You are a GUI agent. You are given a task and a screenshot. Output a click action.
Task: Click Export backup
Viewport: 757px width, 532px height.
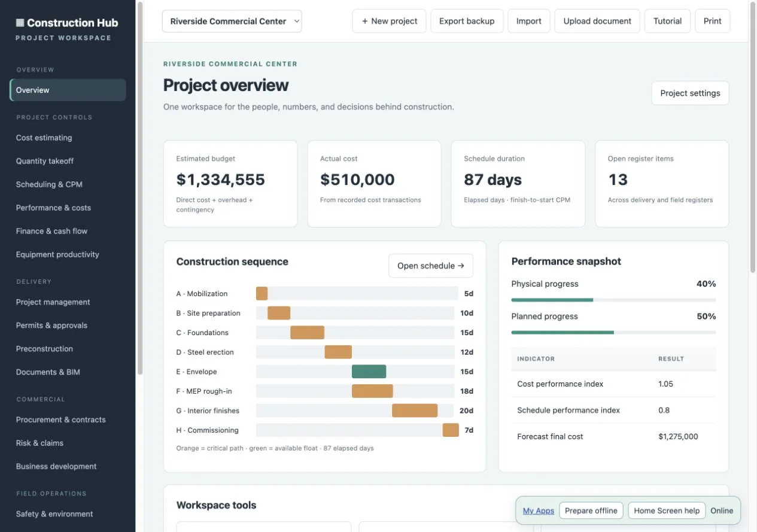pyautogui.click(x=467, y=21)
